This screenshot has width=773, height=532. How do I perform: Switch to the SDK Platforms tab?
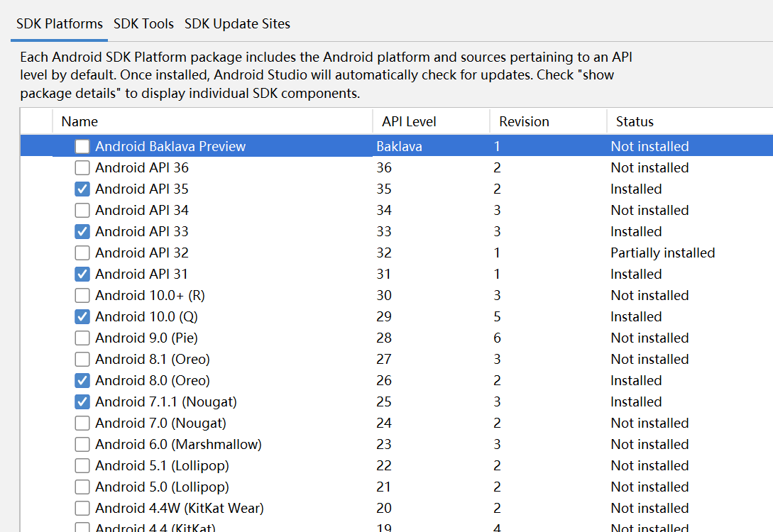(x=59, y=23)
